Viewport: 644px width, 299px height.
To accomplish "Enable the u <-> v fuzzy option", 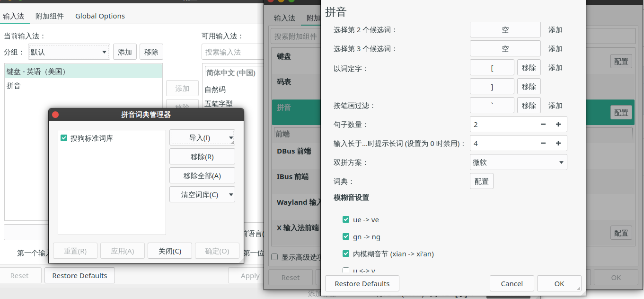I will click(x=346, y=270).
